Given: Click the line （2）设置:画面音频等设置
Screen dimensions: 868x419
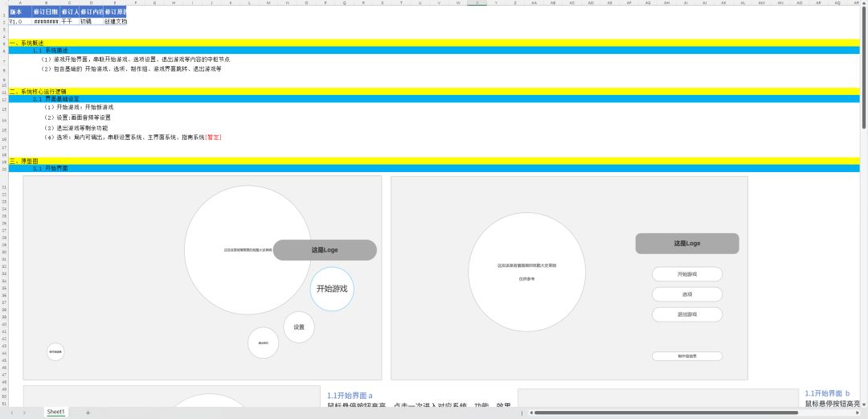Looking at the screenshot, I should click(77, 117).
